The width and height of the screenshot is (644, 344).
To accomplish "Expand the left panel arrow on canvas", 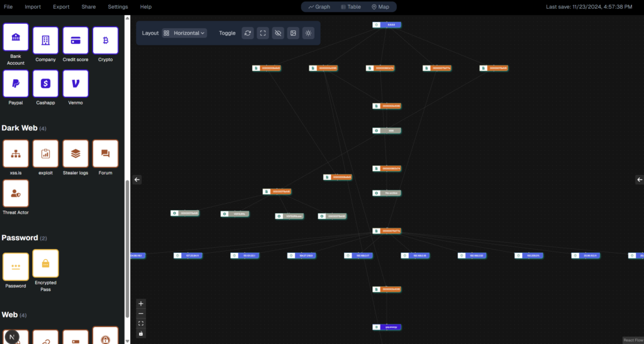I will (138, 180).
